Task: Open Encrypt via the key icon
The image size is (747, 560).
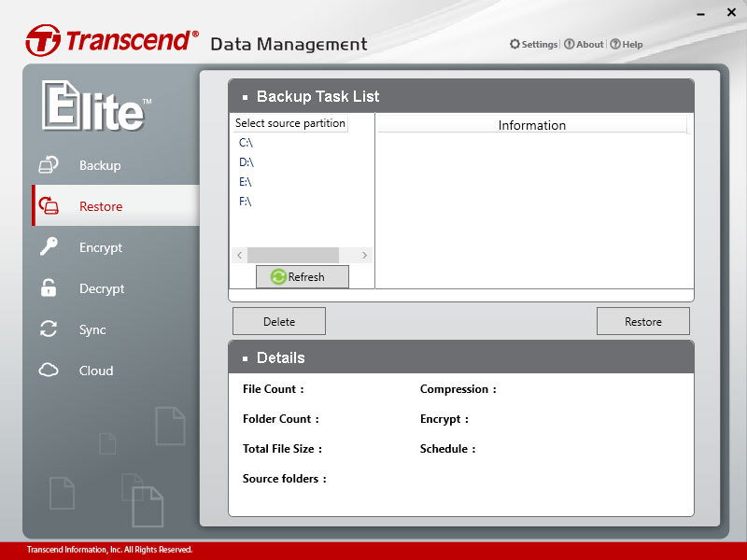Action: click(49, 246)
